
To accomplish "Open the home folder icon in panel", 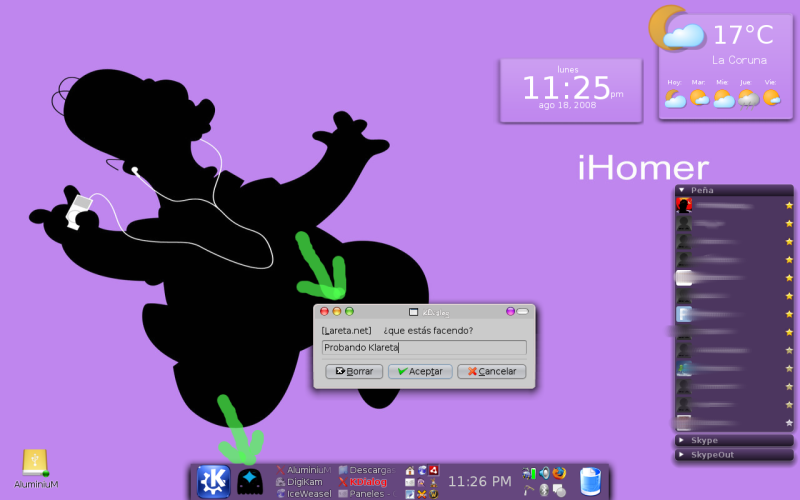I will pos(410,470).
